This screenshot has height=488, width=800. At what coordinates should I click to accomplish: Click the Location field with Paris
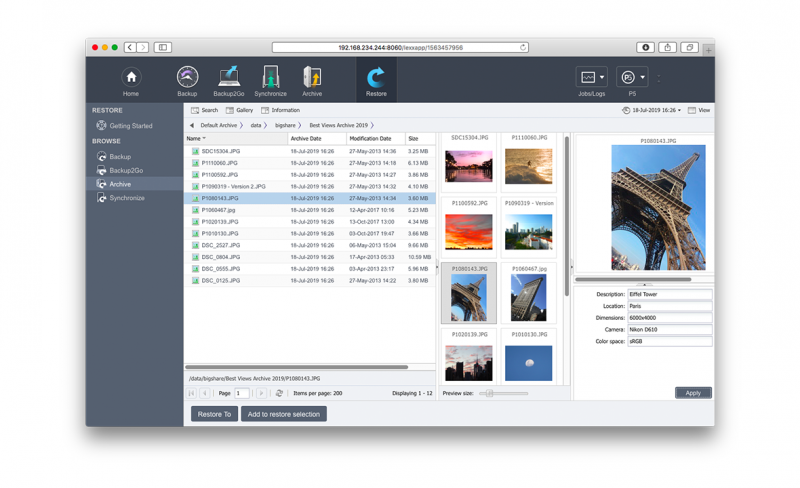pyautogui.click(x=669, y=306)
